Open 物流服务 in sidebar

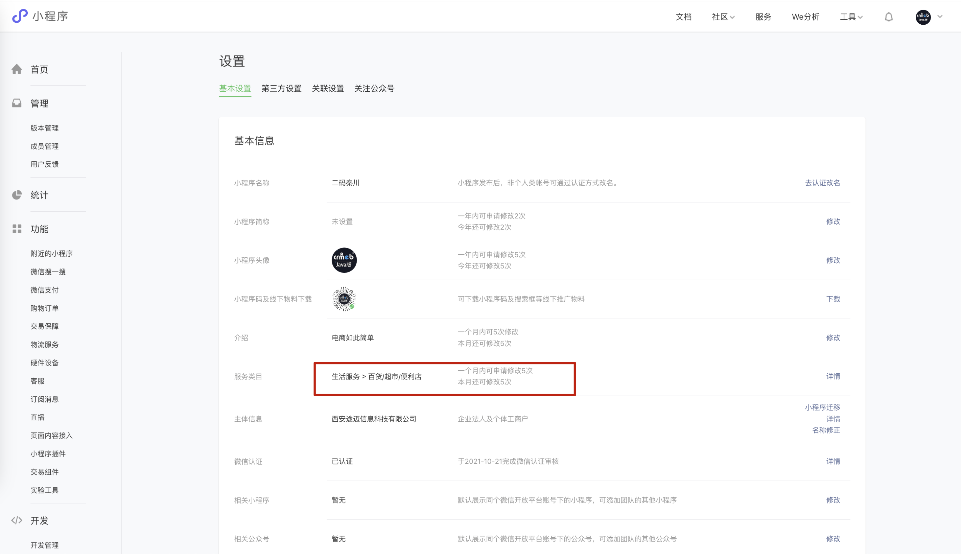[x=45, y=345]
